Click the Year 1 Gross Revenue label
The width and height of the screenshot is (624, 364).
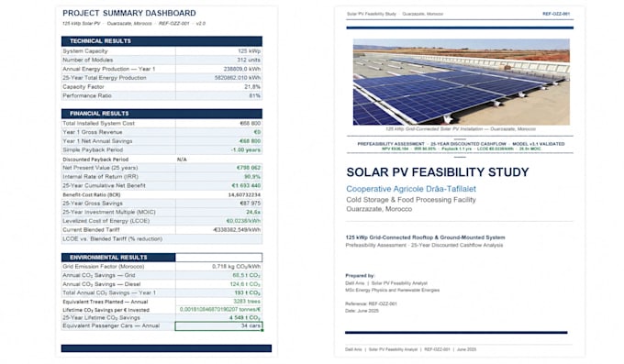coord(93,132)
